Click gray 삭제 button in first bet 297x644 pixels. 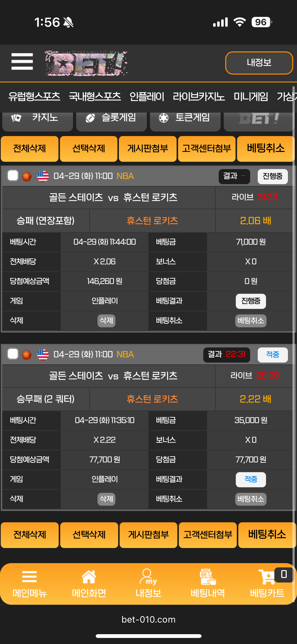click(106, 321)
